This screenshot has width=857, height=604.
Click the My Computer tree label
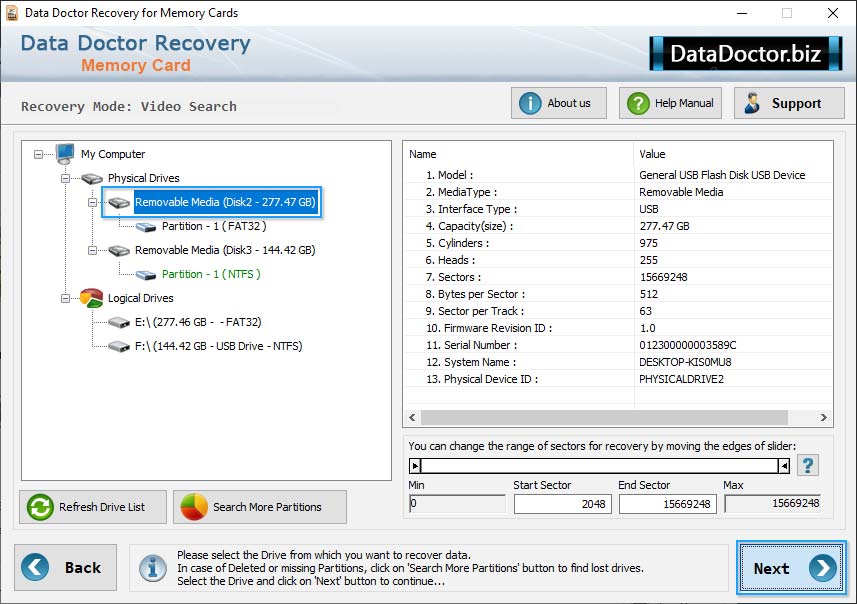click(113, 154)
